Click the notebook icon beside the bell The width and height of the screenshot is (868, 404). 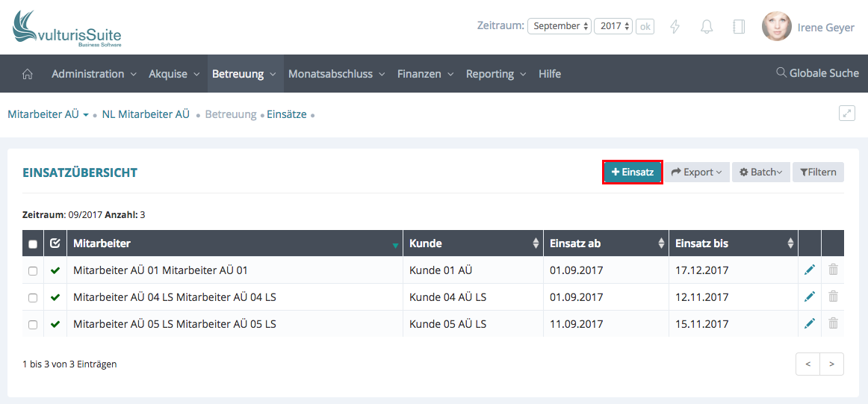[x=739, y=26]
